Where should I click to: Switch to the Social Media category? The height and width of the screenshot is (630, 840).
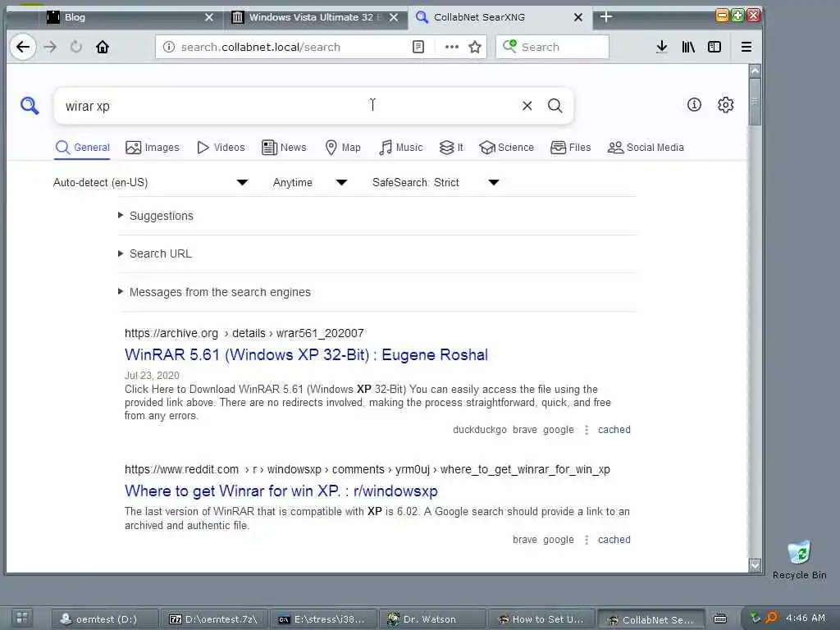[646, 148]
